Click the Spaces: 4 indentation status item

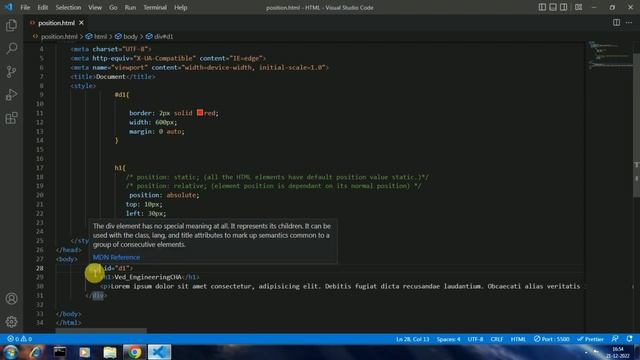[448, 339]
